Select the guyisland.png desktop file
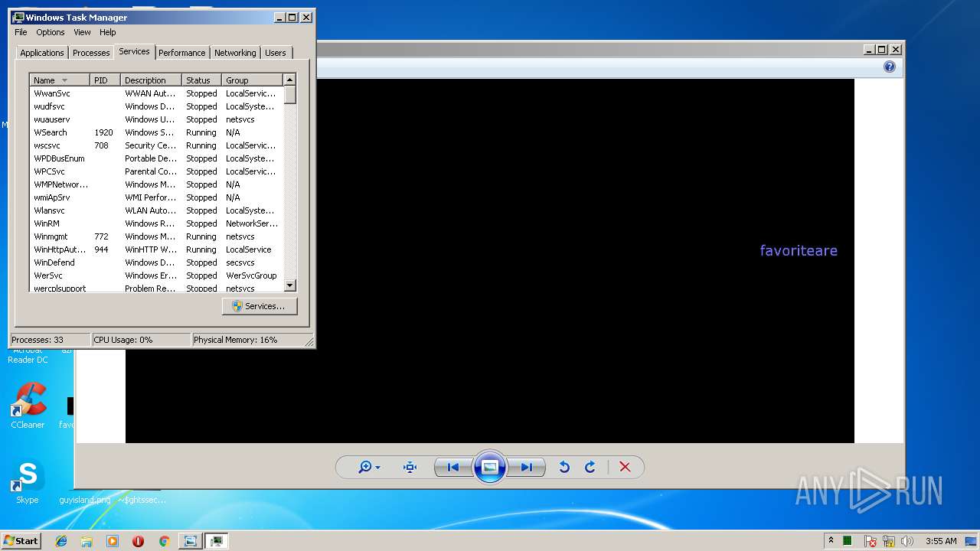The height and width of the screenshot is (551, 980). [x=85, y=500]
